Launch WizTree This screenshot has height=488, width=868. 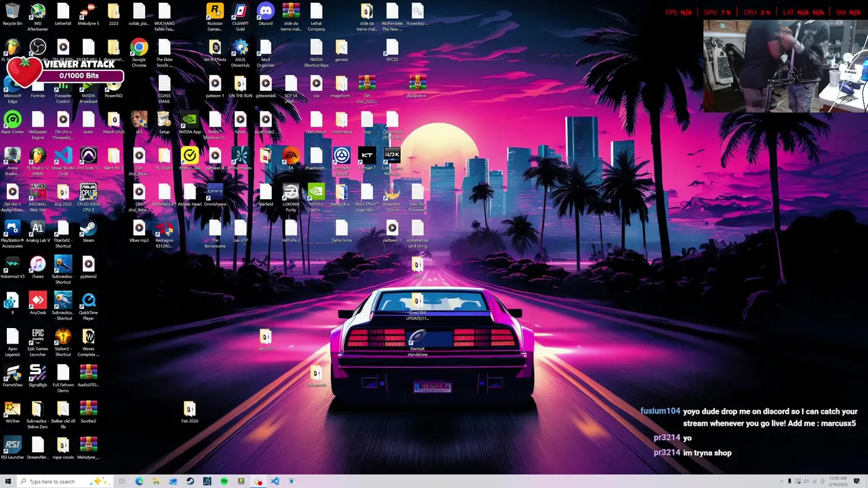(x=12, y=413)
